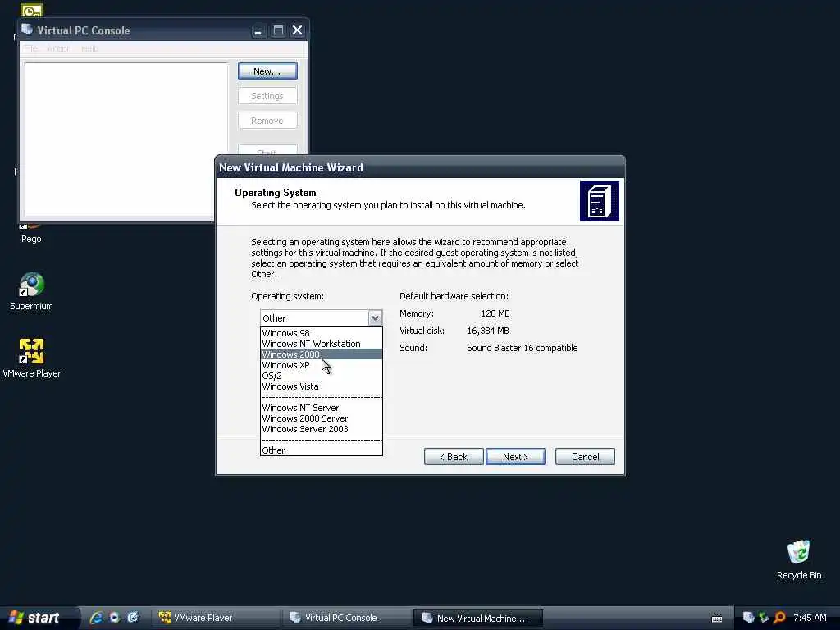This screenshot has width=840, height=630.
Task: Click Settings in Virtual PC Console
Action: (x=267, y=96)
